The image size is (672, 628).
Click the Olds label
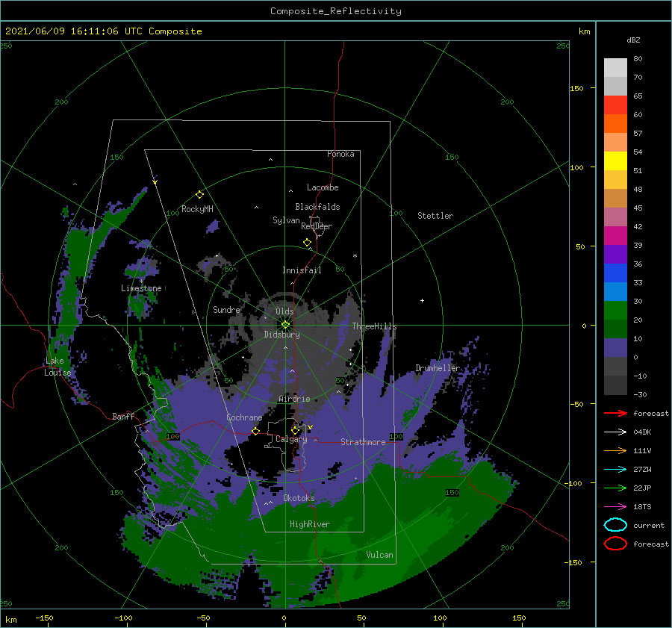tap(284, 311)
